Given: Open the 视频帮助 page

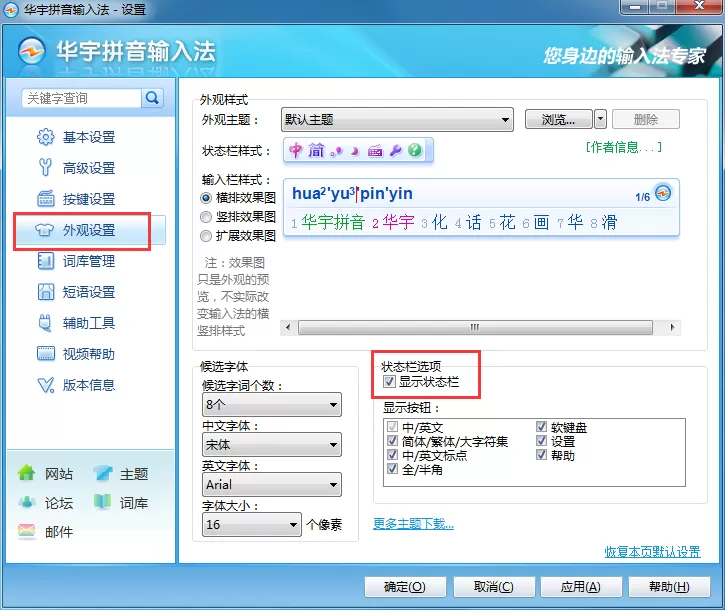Looking at the screenshot, I should 89,354.
